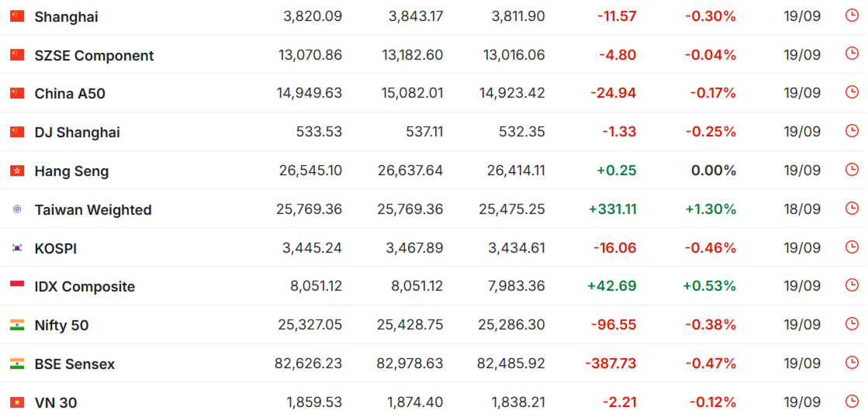Screen dimensions: 868x417
Task: Click the clock icon in BSE Sensex row
Action: pyautogui.click(x=852, y=363)
